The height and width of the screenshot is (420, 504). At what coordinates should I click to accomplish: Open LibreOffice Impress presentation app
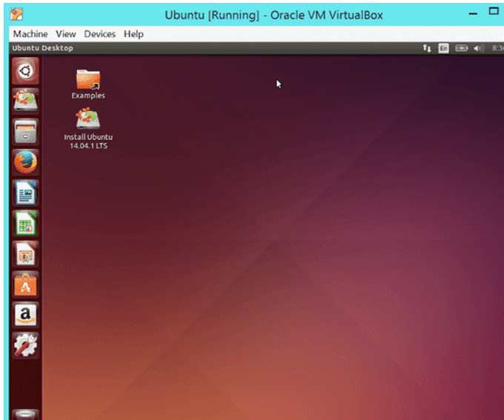point(25,253)
